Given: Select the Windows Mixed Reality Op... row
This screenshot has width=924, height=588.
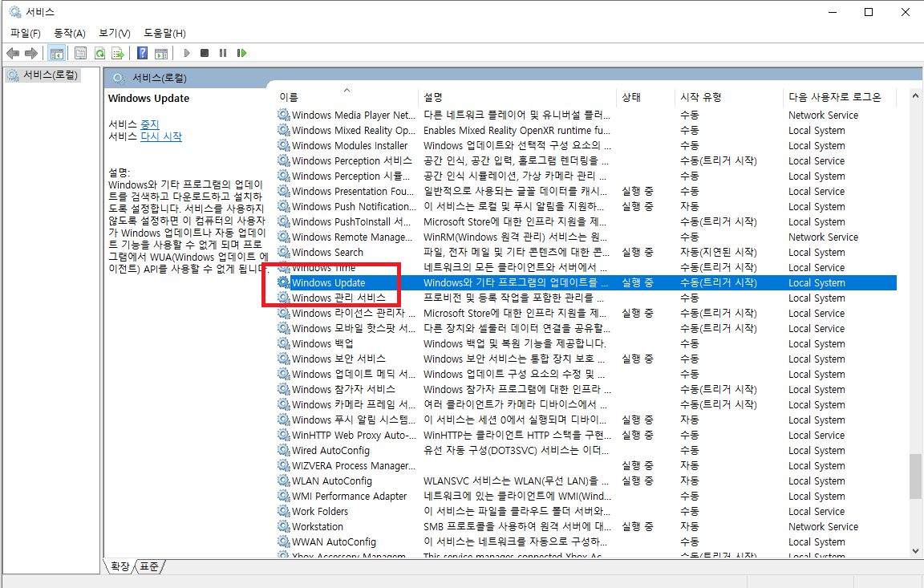Looking at the screenshot, I should tap(587, 130).
